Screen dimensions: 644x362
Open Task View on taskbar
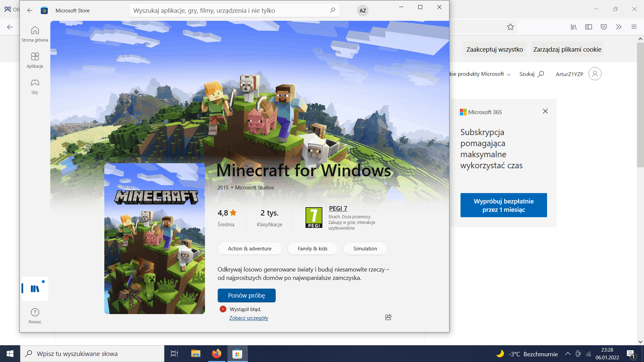(x=174, y=354)
